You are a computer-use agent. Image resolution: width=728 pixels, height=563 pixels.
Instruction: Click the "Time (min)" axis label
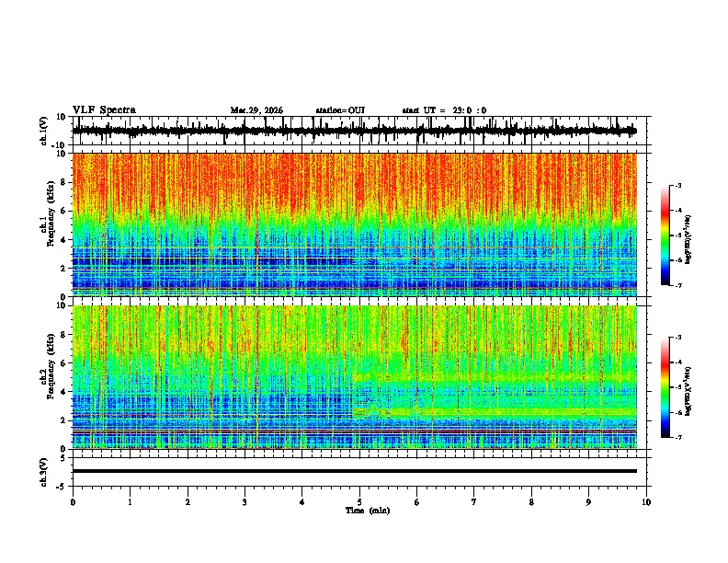[368, 511]
